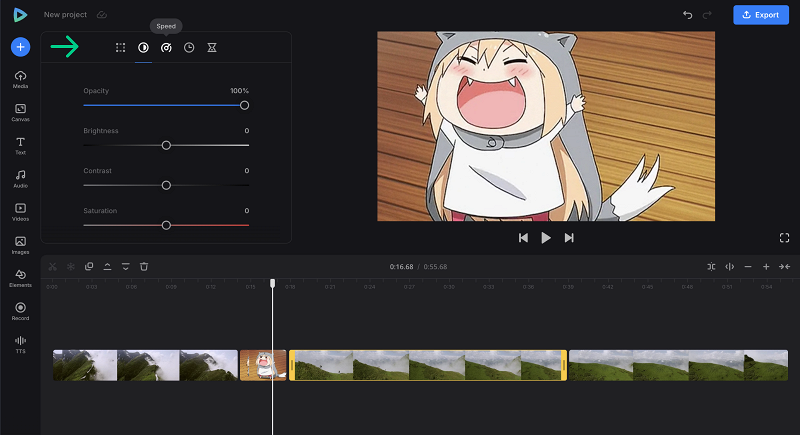
Task: Click the total duration 0:55.68
Action: tap(435, 267)
